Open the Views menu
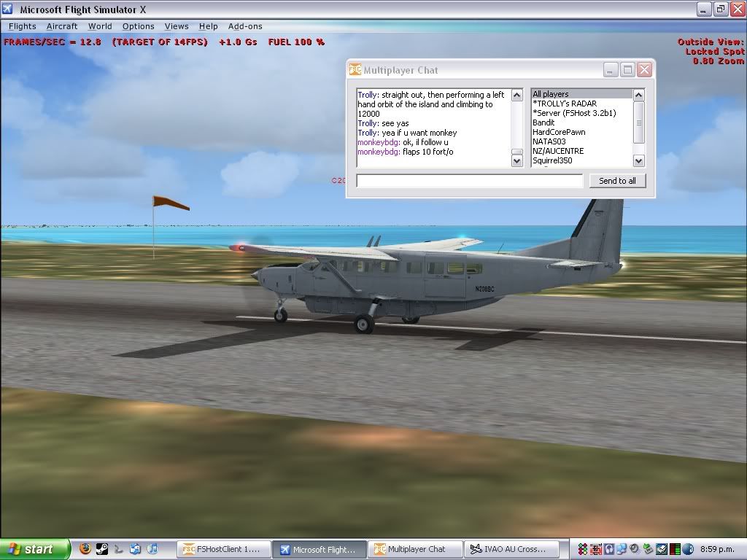The height and width of the screenshot is (560, 747). pyautogui.click(x=177, y=26)
